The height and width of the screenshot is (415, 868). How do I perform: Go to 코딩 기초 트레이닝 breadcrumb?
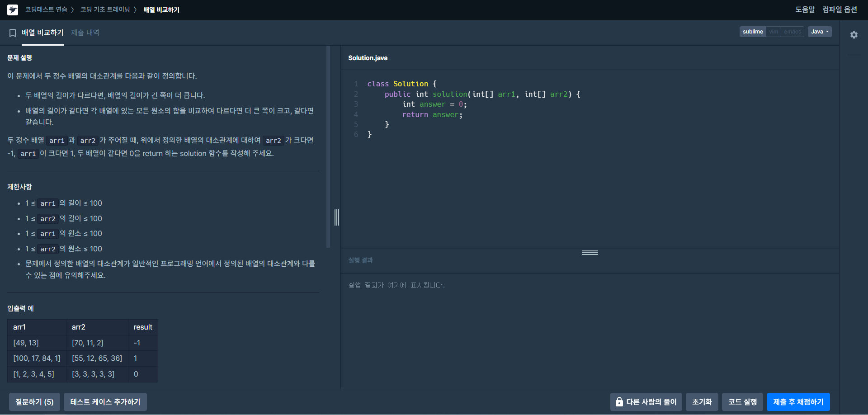(105, 9)
